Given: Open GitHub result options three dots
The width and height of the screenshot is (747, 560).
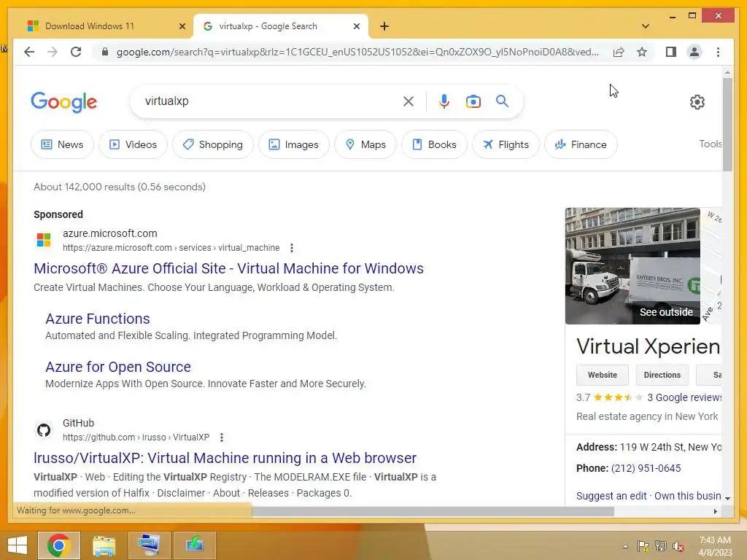Looking at the screenshot, I should (222, 437).
